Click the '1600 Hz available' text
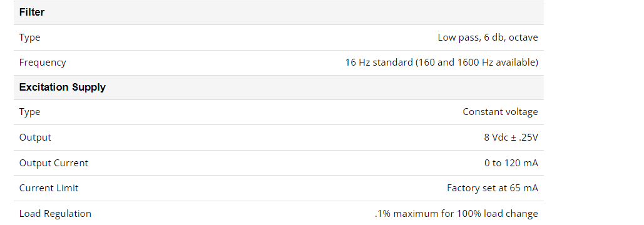 (x=496, y=62)
